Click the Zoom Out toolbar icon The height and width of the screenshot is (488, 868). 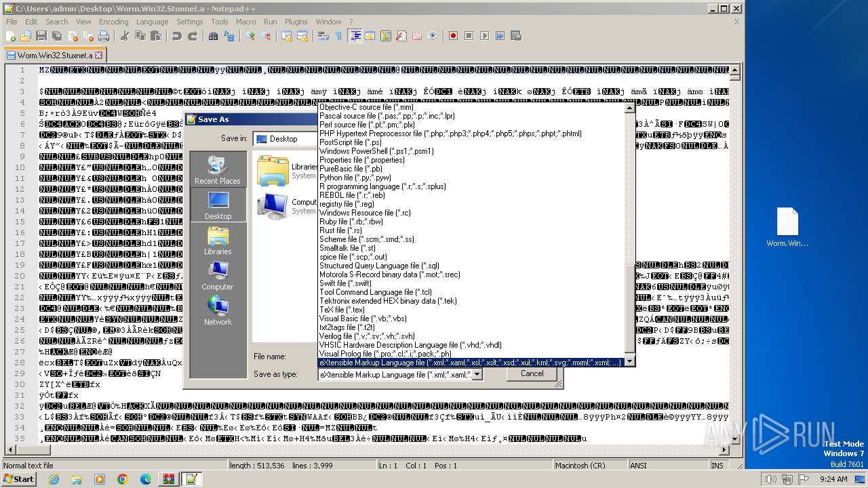[267, 36]
